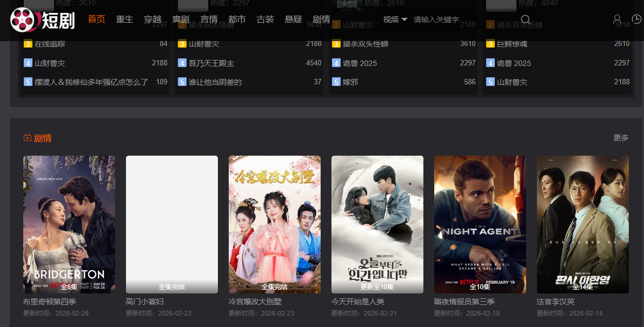The height and width of the screenshot is (327, 644).
Task: Open the 今天开始是人类 title link
Action: 357,302
